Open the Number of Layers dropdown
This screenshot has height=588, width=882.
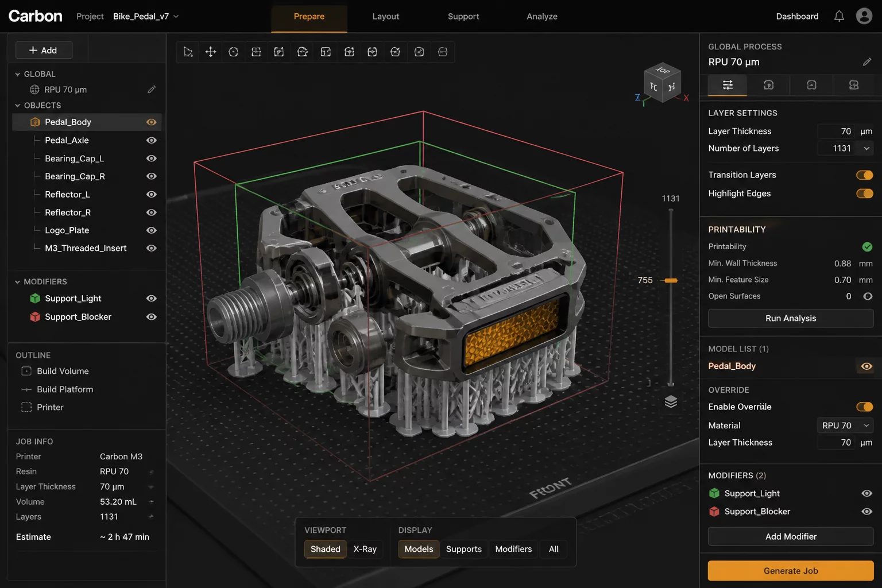point(866,148)
